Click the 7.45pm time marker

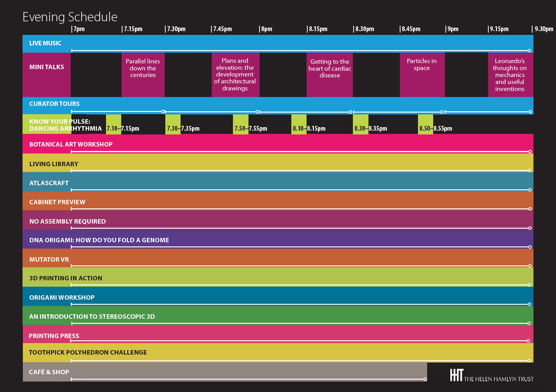point(222,29)
